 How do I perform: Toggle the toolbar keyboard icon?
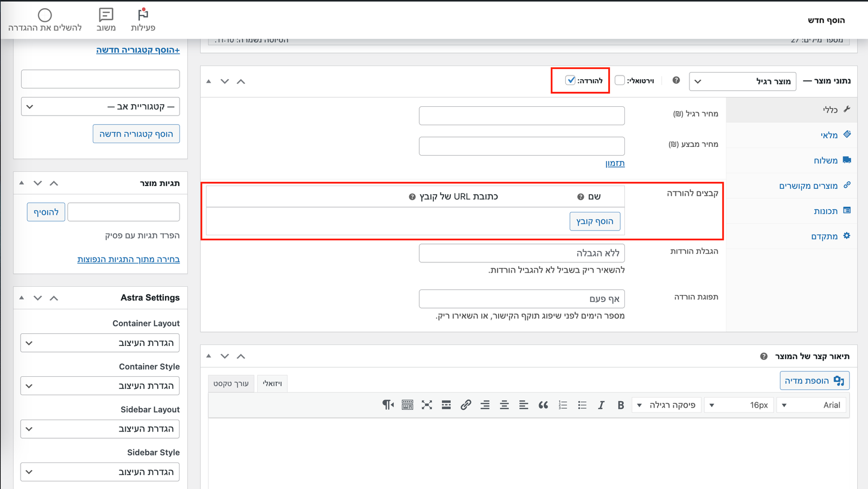pyautogui.click(x=407, y=405)
